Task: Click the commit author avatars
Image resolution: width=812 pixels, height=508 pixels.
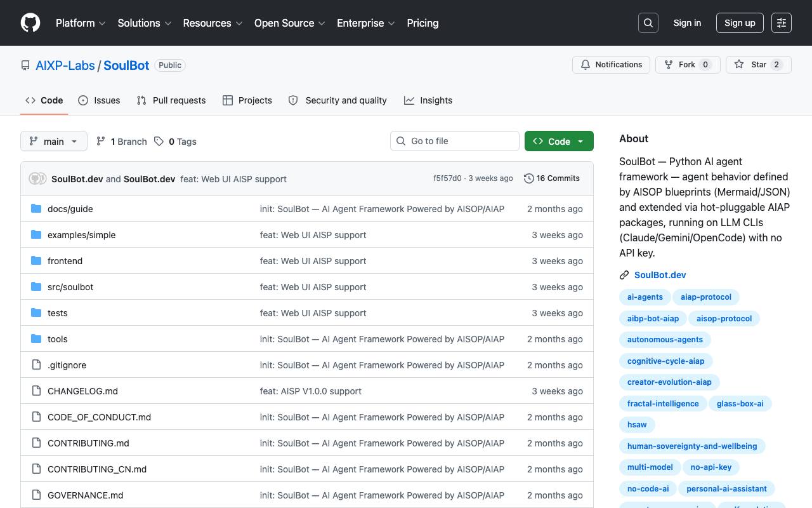Action: pyautogui.click(x=37, y=178)
